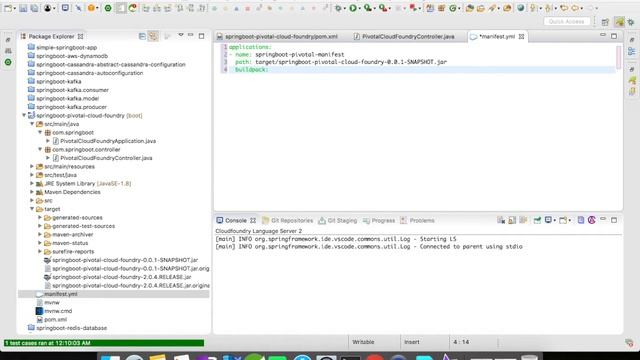Viewport: 640px width, 360px height.
Task: Toggle Scroll Lock in Console toolbar
Action: point(512,220)
